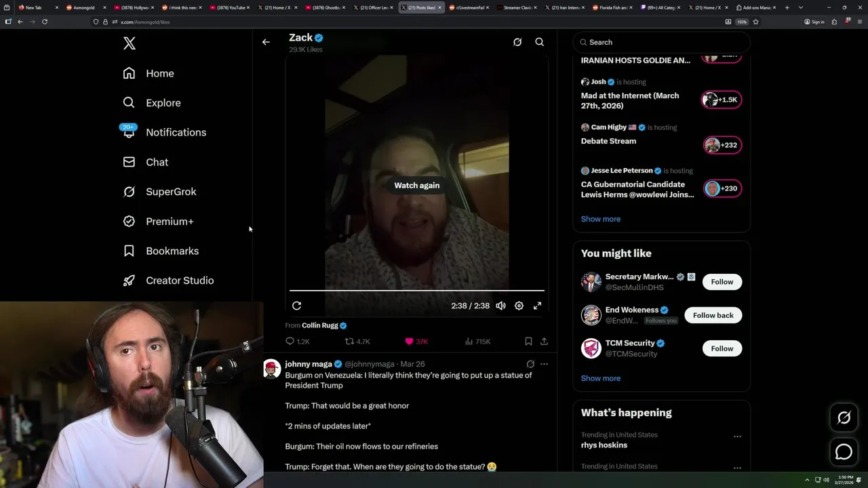Toggle video fullscreen
Screen dimensions: 868x488
[537, 306]
